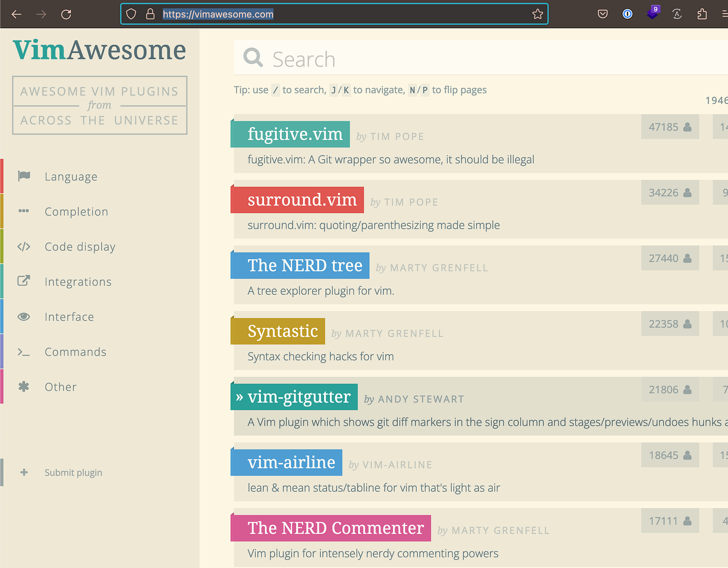728x568 pixels.
Task: Open the 1Password extension icon
Action: coord(627,14)
